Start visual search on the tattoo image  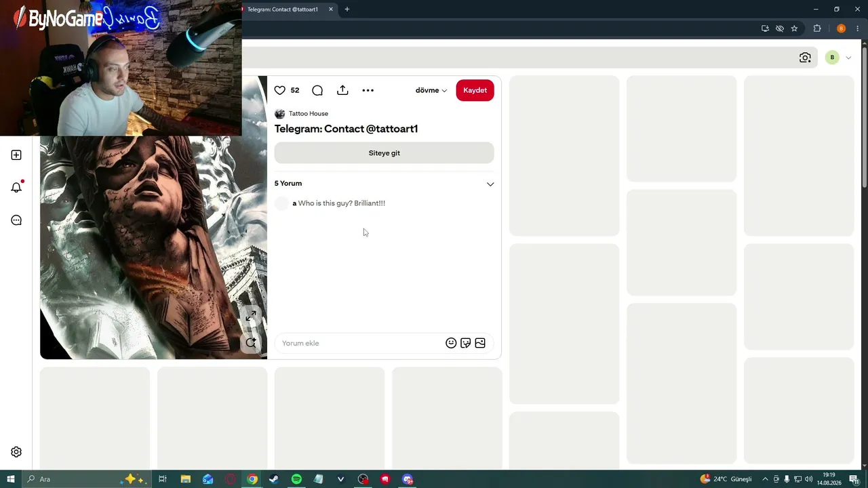coord(251,343)
